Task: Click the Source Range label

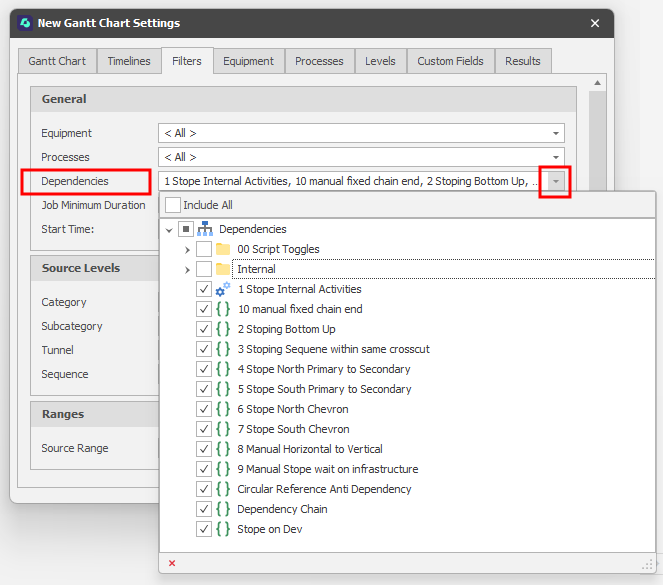Action: (x=75, y=449)
